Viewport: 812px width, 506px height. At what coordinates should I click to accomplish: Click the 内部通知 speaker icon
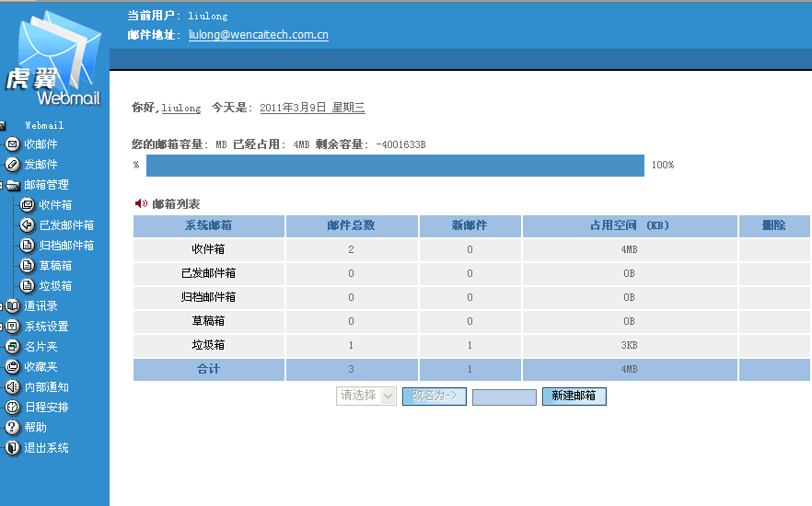pyautogui.click(x=13, y=387)
